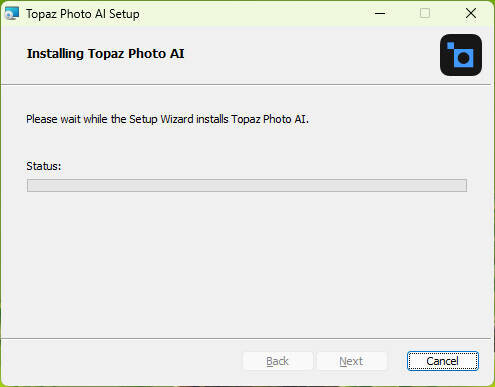Minimize the Topaz Photo AI Setup window
The image size is (495, 387).
(x=380, y=13)
